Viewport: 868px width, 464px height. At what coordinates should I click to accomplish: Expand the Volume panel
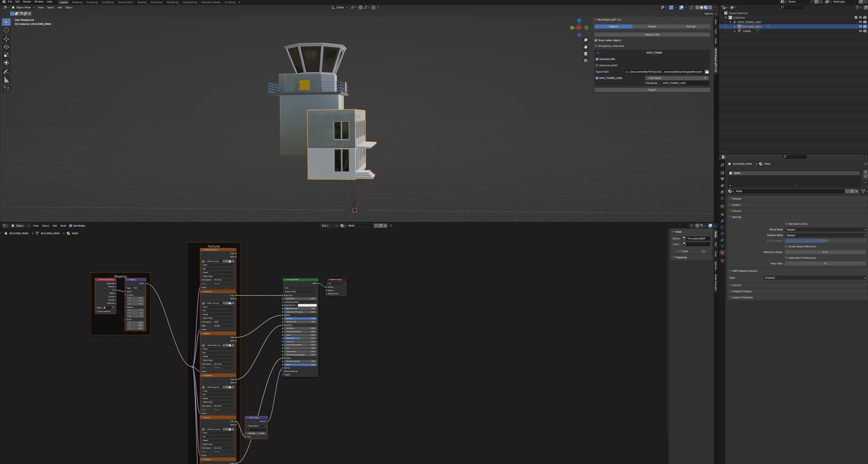[736, 211]
